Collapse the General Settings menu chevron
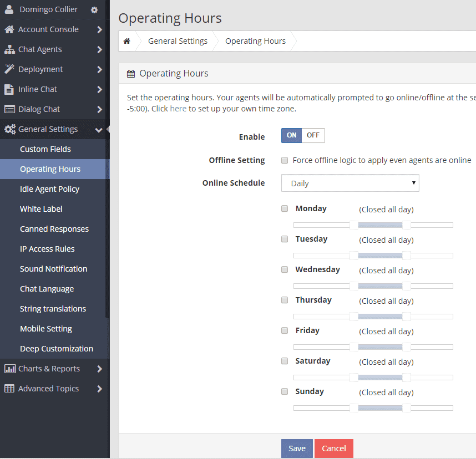This screenshot has height=459, width=476. 99,130
